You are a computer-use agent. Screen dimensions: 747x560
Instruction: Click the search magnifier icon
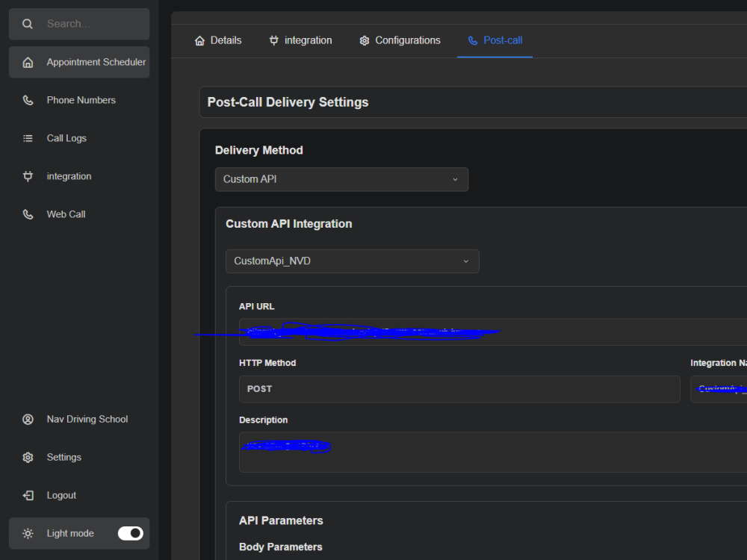28,24
